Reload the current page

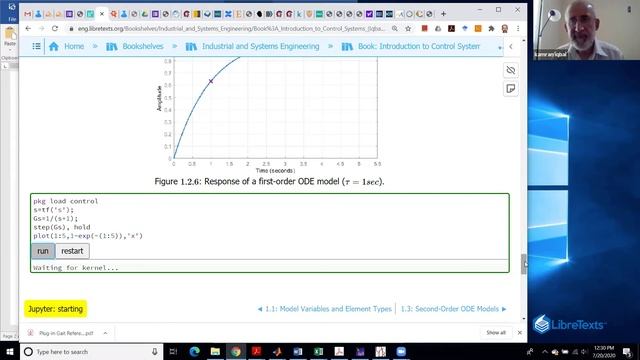point(55,29)
